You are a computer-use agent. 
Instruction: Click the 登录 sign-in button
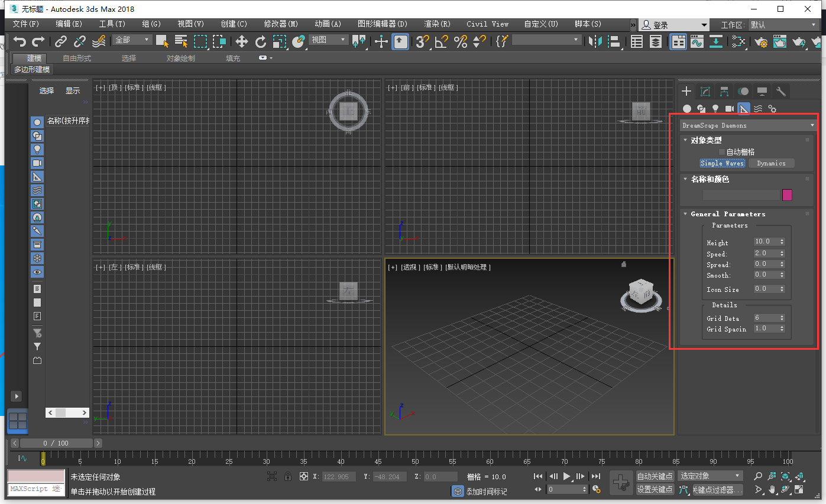674,25
